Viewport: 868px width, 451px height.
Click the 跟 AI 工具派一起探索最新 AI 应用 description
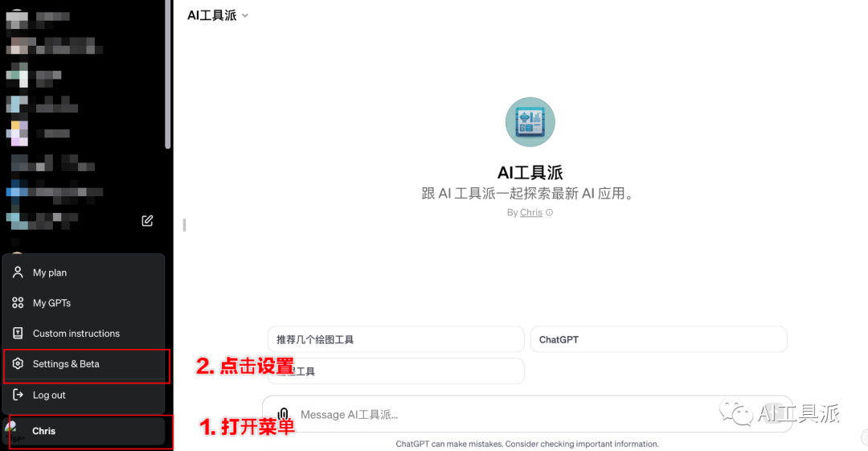click(x=529, y=194)
